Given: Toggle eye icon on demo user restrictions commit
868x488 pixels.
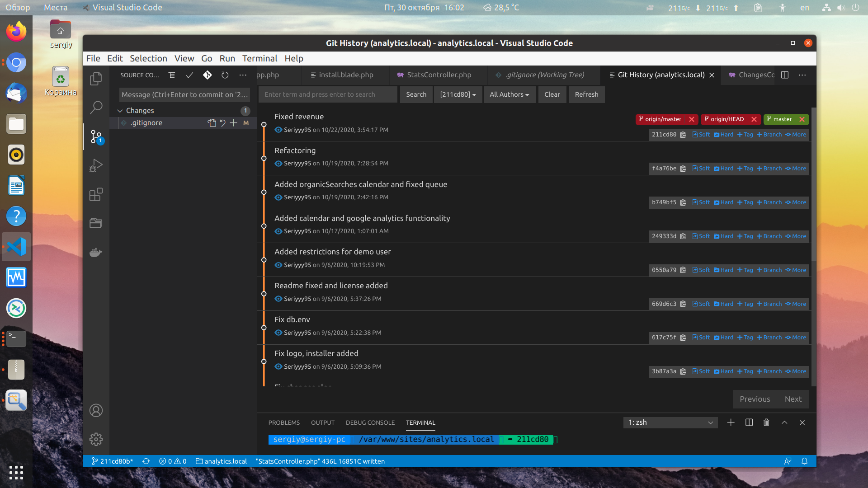Looking at the screenshot, I should point(278,265).
